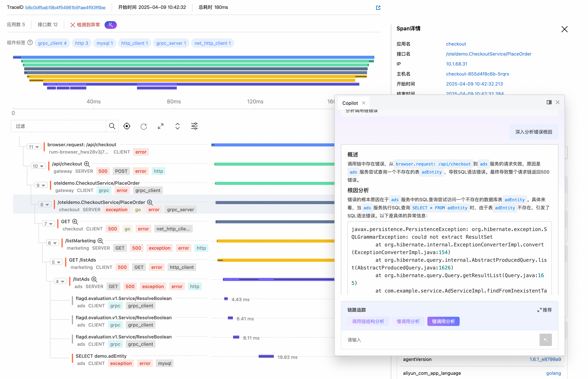This screenshot has width=588, height=379.
Task: Zoom into the /listAds span
Action: (94, 279)
